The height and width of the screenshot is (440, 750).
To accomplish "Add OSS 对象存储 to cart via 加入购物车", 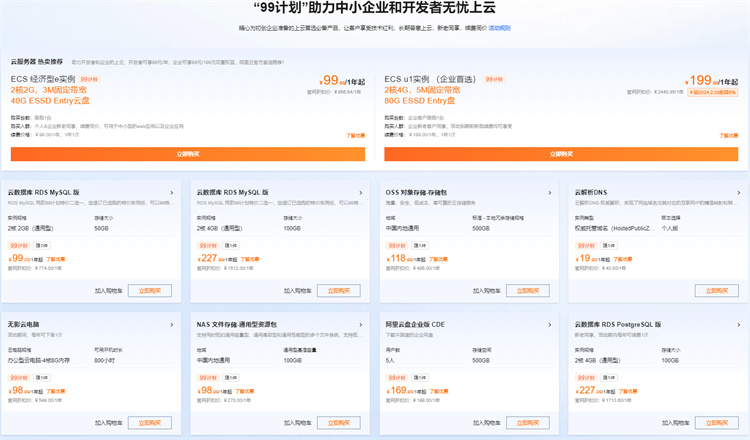I will coord(486,291).
